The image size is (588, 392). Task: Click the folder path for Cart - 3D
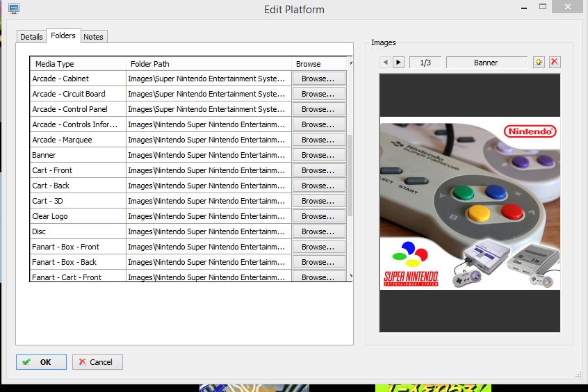point(209,201)
